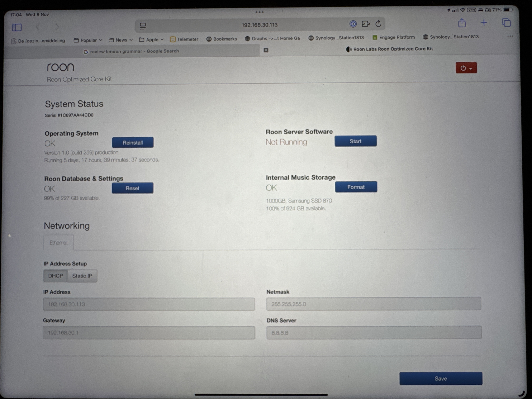The width and height of the screenshot is (532, 399).
Task: Click 99% of 227 GB available text
Action: tap(72, 198)
